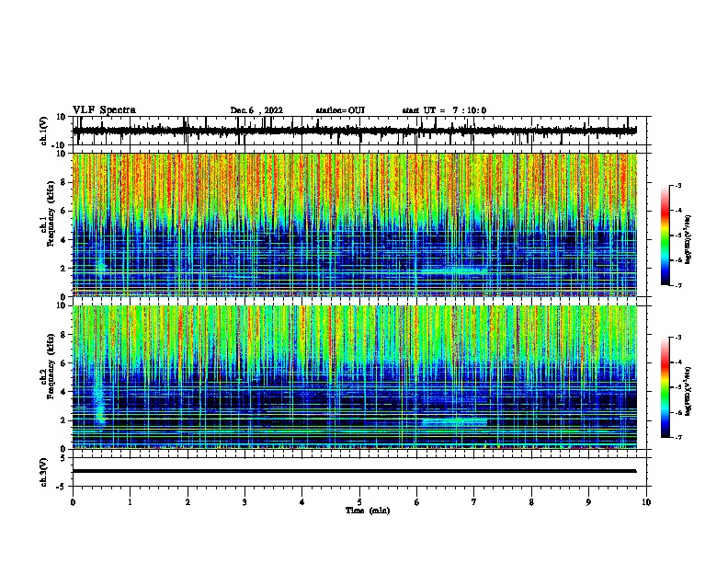728x563 pixels.
Task: Click the "ch.1(V)" waveform axis label
Action: [44, 131]
